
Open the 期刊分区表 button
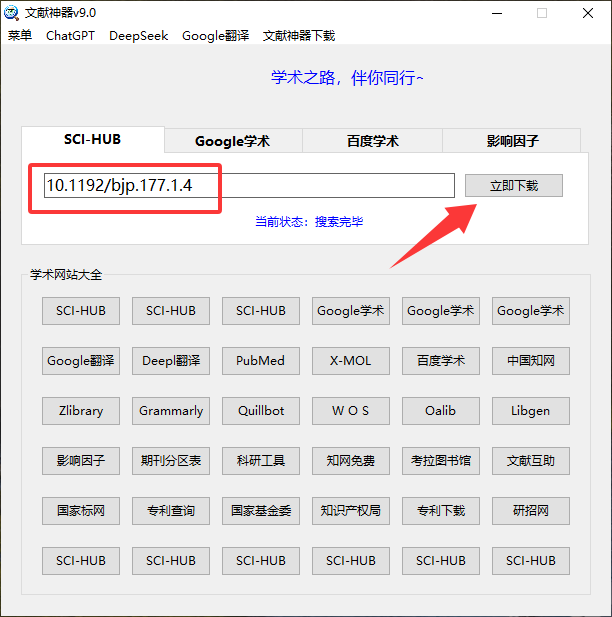tap(171, 461)
